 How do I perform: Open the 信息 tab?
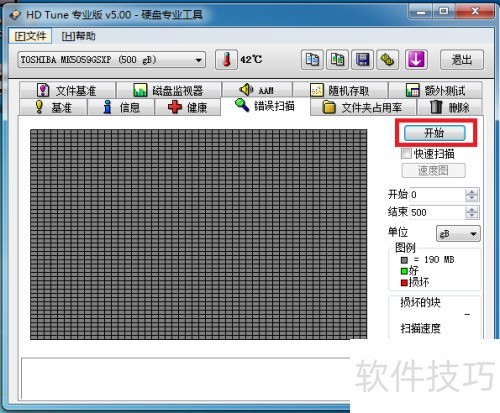121,107
